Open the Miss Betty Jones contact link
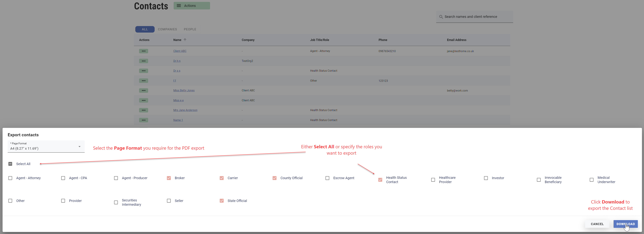This screenshot has height=234, width=644. 184,91
